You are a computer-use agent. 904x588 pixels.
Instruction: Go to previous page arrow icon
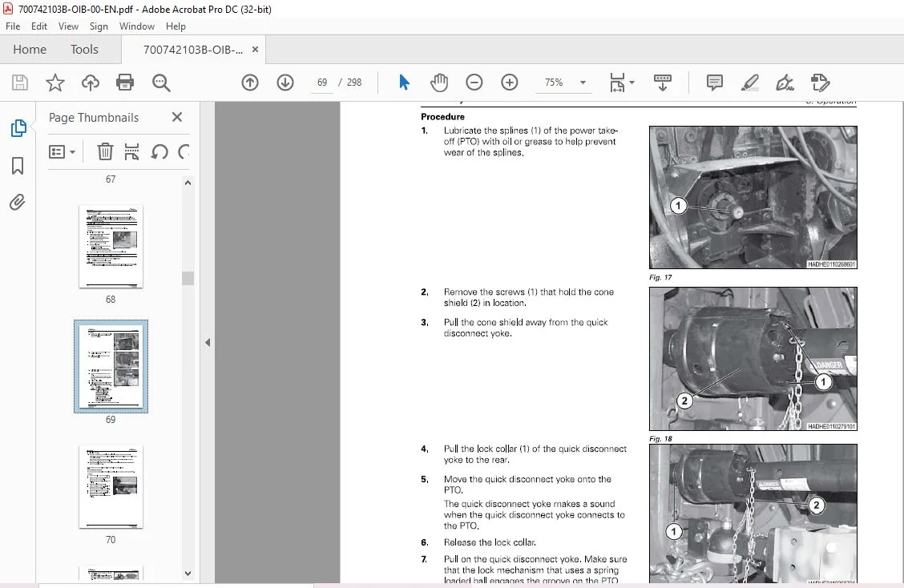249,83
